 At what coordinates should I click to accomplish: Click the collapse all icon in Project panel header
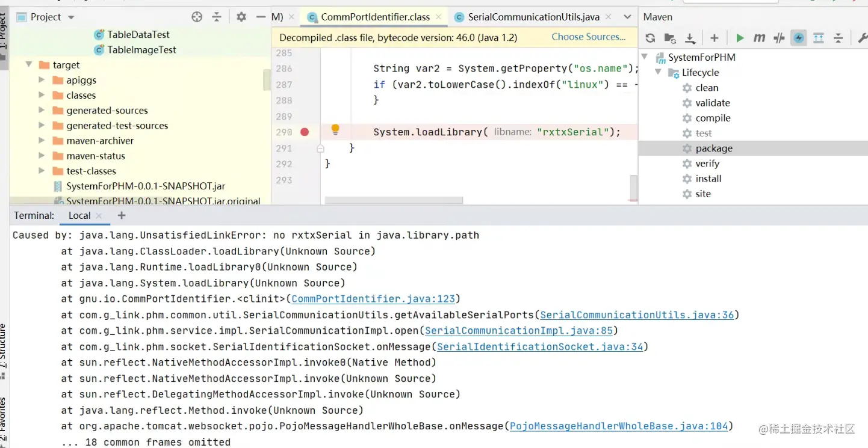click(217, 17)
